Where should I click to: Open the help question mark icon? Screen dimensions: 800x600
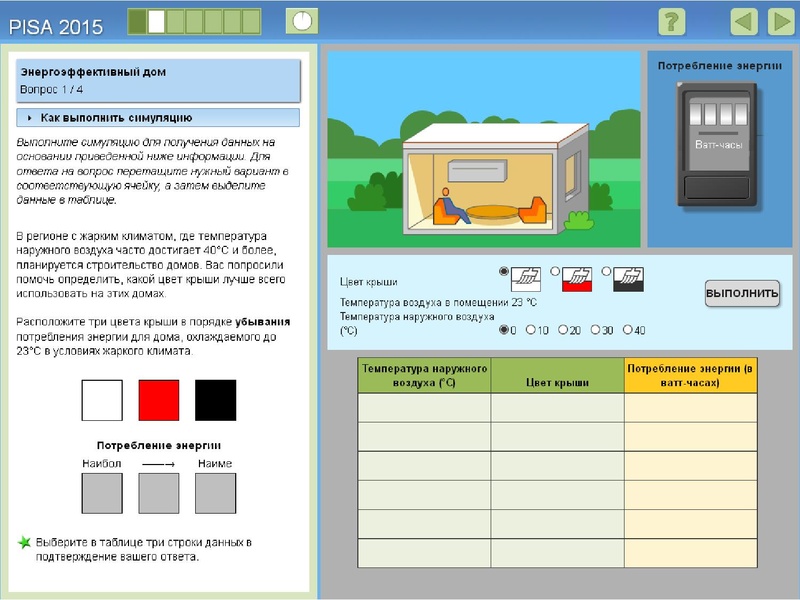pos(672,21)
